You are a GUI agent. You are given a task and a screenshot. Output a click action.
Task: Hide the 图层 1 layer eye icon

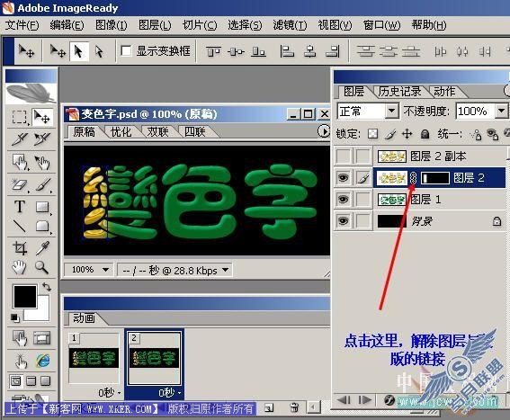pos(343,200)
